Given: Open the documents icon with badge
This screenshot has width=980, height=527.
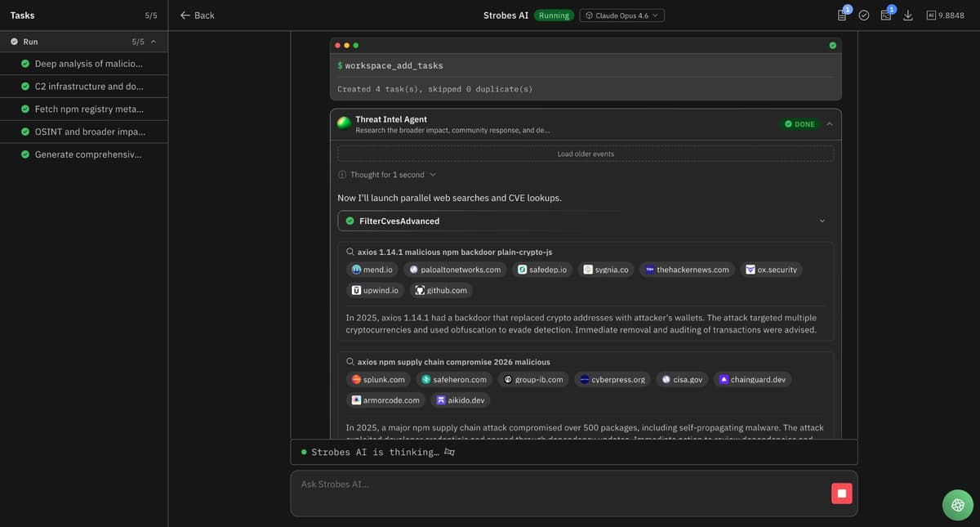Looking at the screenshot, I should click(843, 15).
